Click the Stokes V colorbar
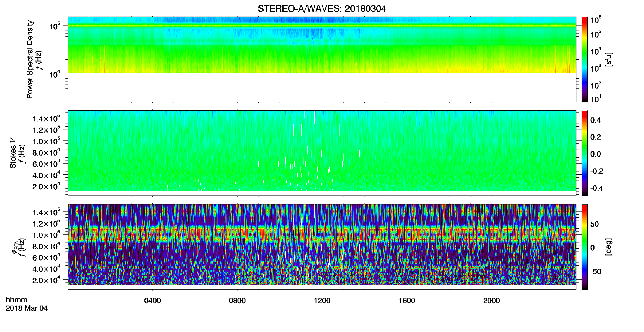The width and height of the screenshot is (644, 332). 585,153
